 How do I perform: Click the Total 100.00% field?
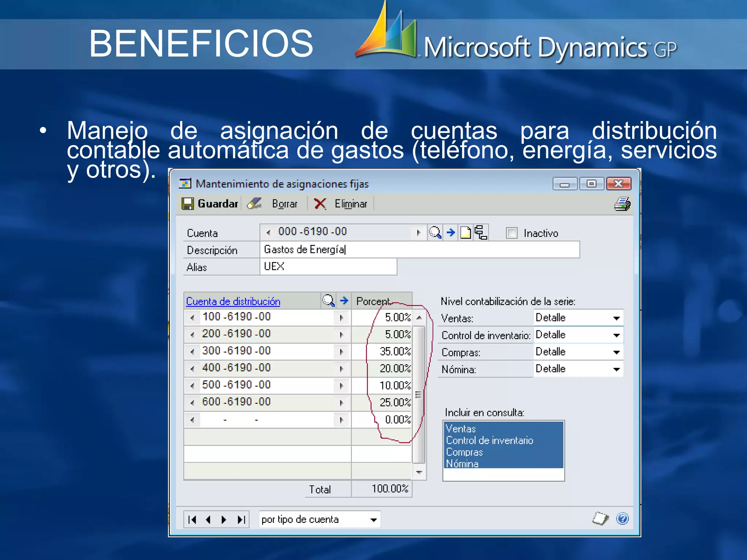[x=382, y=489]
